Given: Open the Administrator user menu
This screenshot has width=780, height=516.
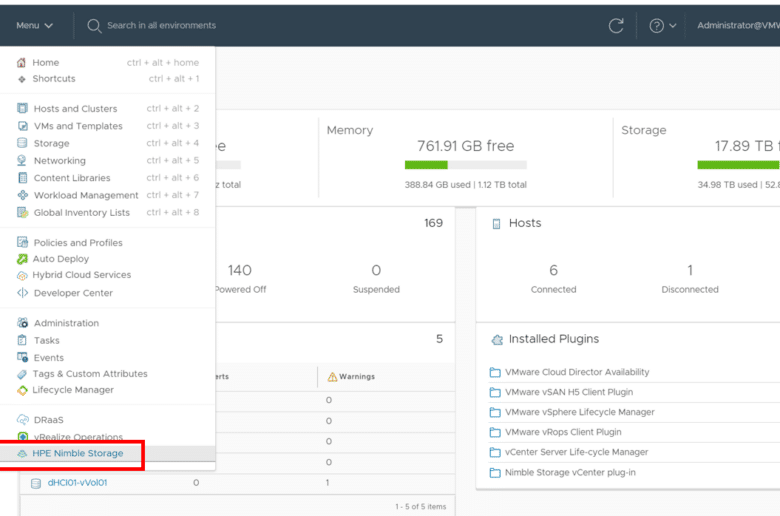Looking at the screenshot, I should click(738, 25).
